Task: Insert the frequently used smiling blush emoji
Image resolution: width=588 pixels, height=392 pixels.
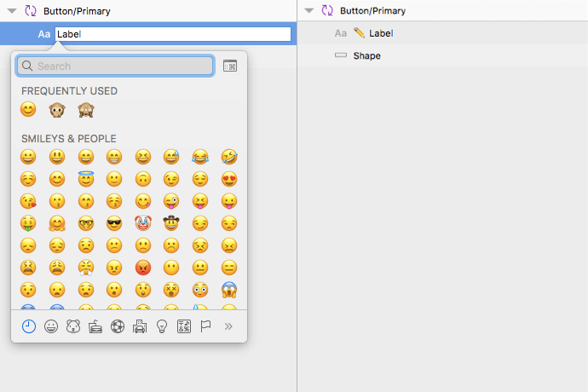Action: [28, 110]
